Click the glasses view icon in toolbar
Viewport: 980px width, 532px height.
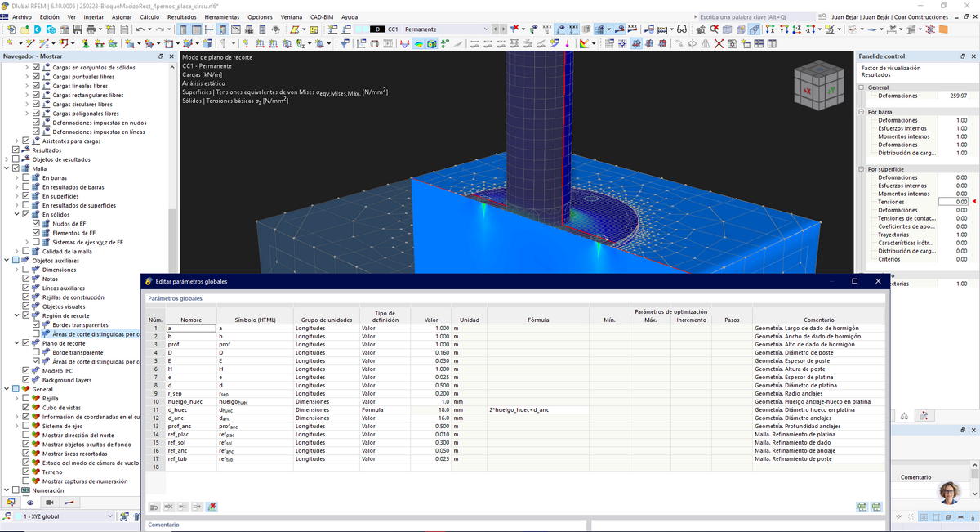(682, 29)
